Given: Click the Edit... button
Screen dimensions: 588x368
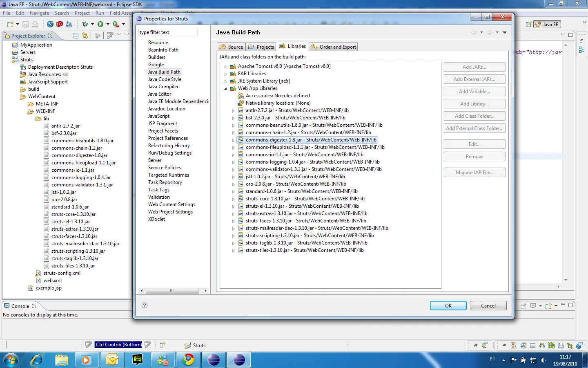Looking at the screenshot, I should pos(474,144).
